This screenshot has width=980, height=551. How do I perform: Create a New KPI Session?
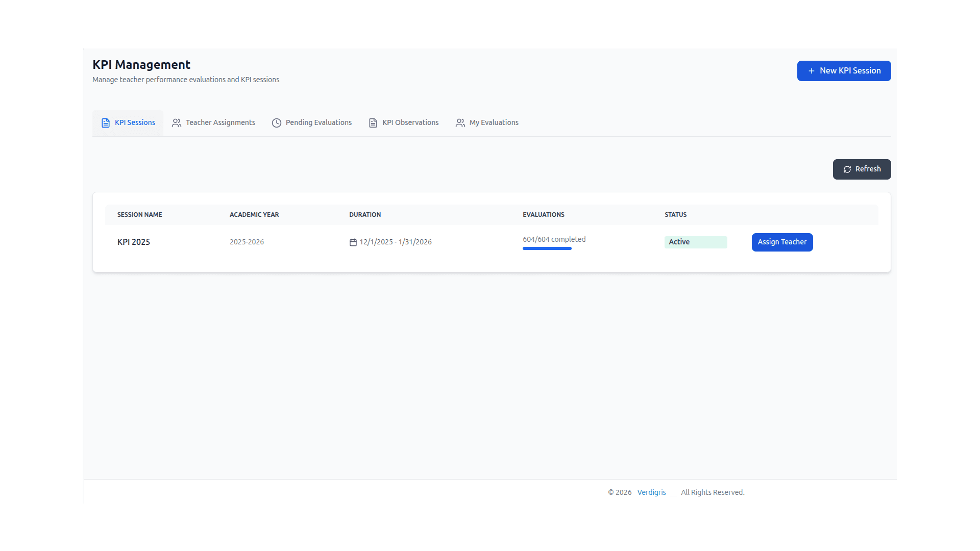(x=850, y=71)
